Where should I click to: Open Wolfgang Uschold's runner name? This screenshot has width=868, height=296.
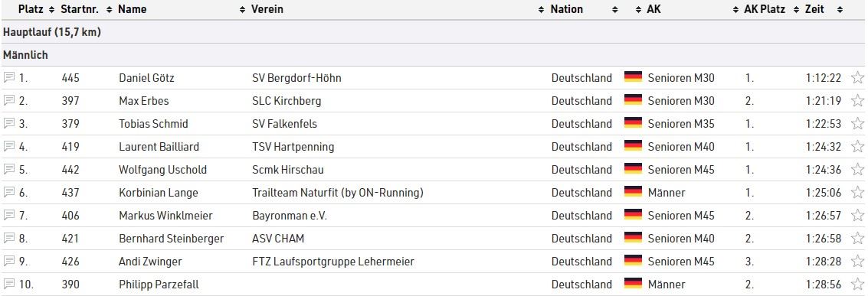(x=162, y=170)
